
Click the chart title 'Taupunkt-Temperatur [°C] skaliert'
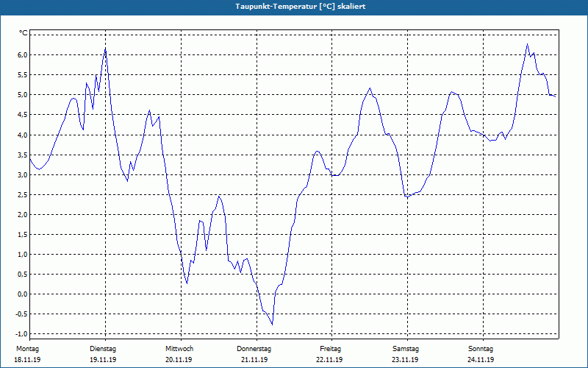[301, 7]
